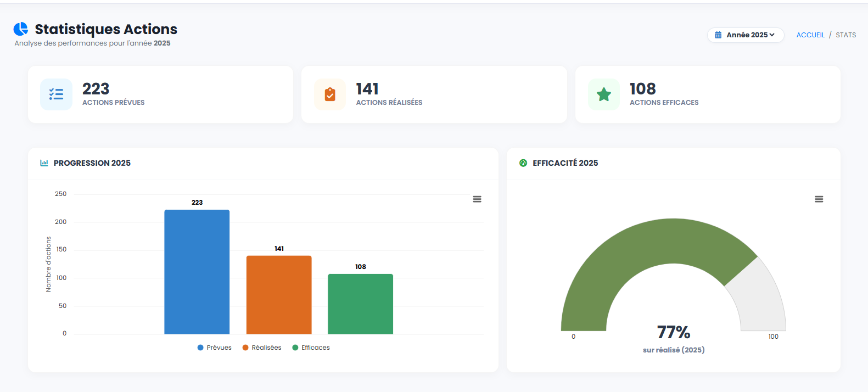Click the green Efficaces bar showing 108

[360, 304]
